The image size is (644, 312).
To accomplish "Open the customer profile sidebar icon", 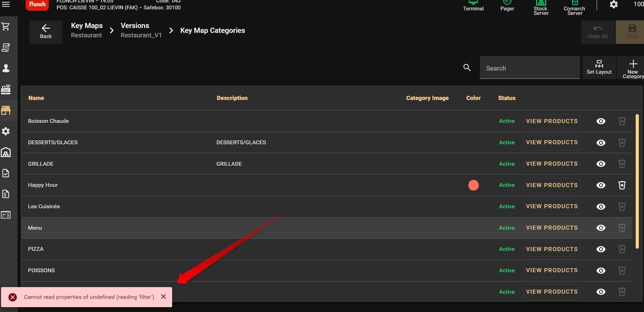I will pyautogui.click(x=6, y=68).
